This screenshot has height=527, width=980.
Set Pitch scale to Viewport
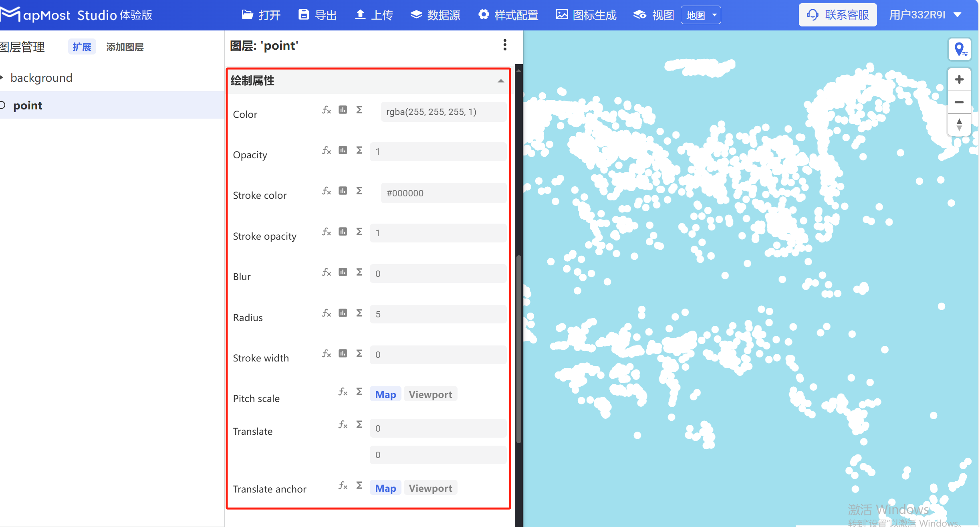coord(430,394)
